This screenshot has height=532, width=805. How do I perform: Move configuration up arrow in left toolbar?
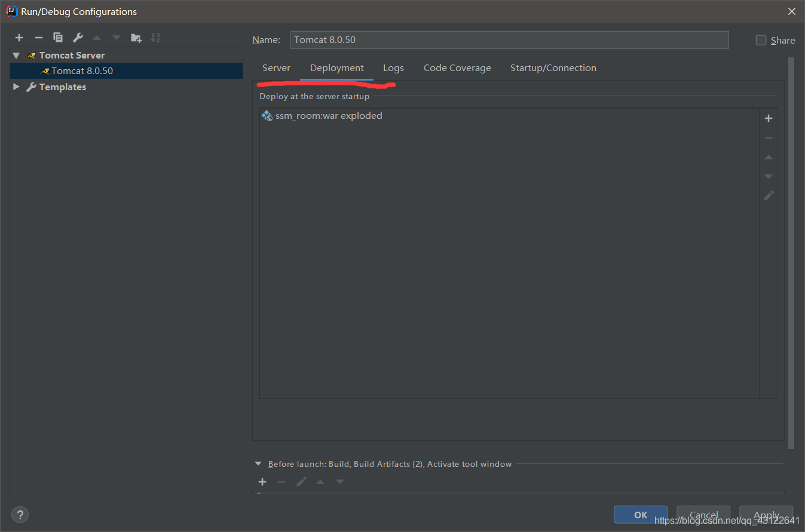pos(97,38)
